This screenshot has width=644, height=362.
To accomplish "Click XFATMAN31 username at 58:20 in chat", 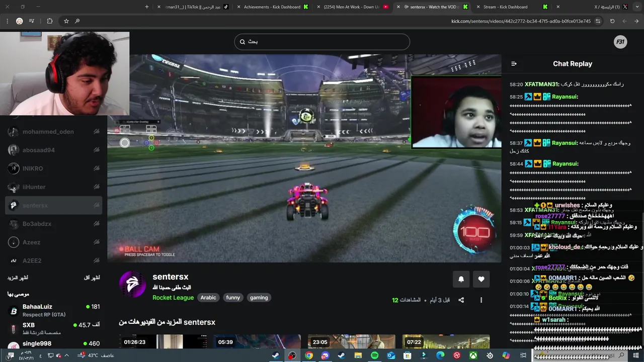I will pos(542,84).
